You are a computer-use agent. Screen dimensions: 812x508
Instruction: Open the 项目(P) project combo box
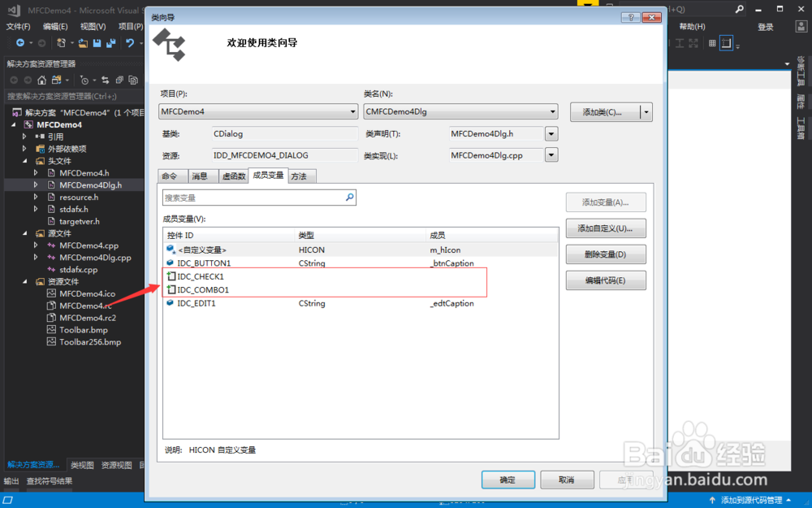pyautogui.click(x=258, y=111)
